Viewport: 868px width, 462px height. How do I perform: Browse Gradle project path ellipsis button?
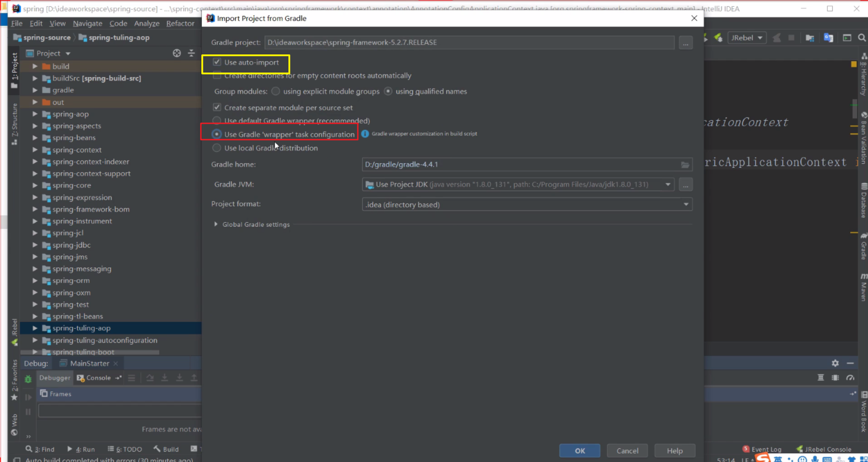tap(686, 43)
